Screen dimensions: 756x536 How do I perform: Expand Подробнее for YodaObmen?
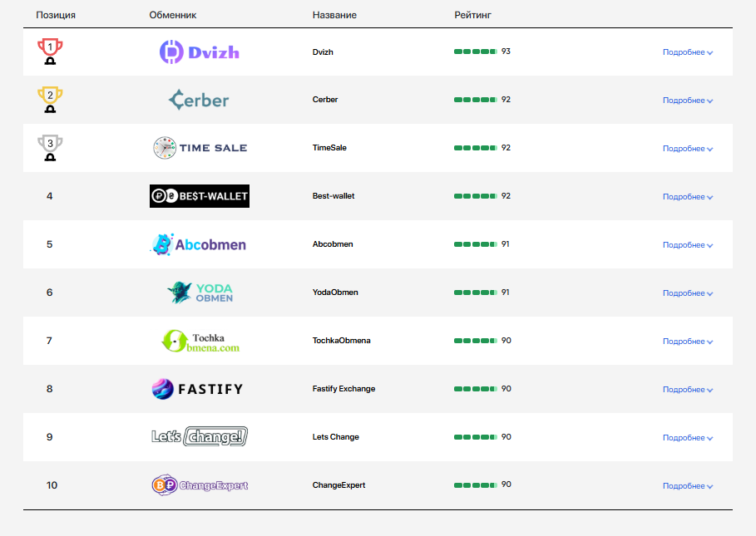point(688,293)
